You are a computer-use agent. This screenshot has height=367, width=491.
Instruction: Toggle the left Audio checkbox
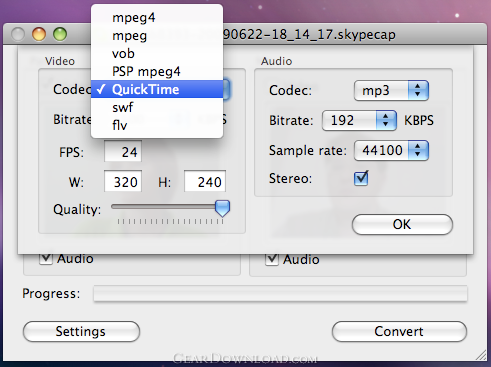click(46, 258)
